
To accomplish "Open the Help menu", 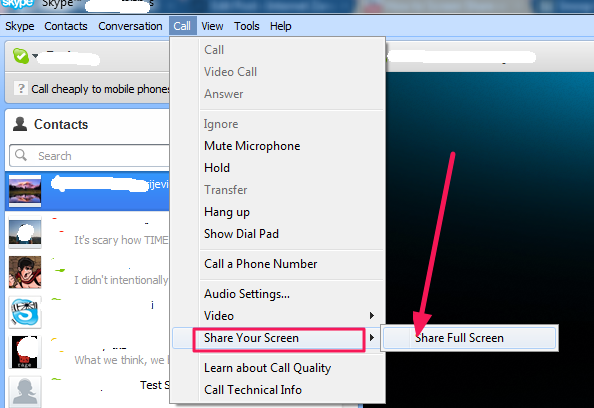I will coord(281,26).
